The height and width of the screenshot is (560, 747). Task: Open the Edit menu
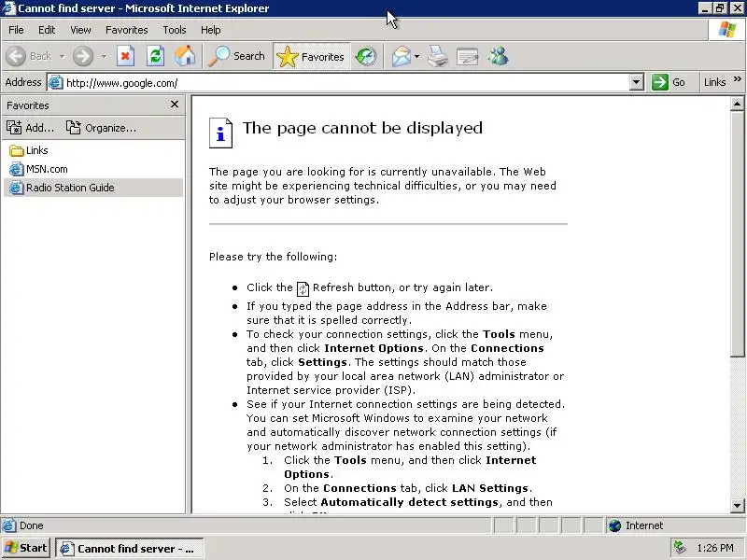click(x=47, y=30)
